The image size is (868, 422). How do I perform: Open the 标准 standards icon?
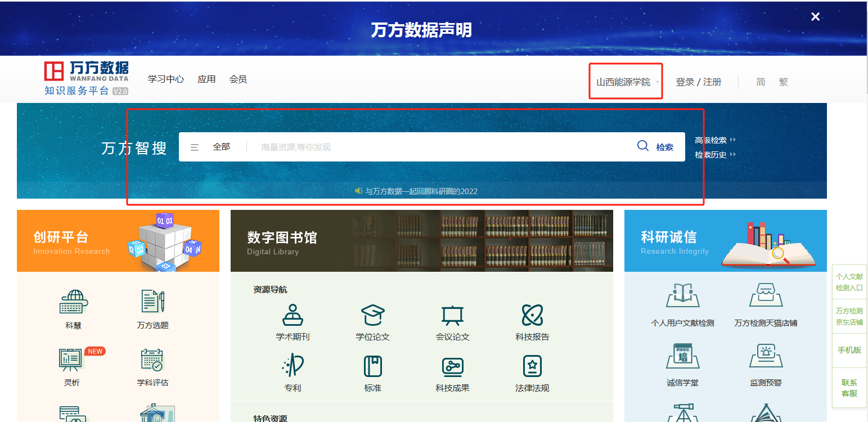[372, 366]
